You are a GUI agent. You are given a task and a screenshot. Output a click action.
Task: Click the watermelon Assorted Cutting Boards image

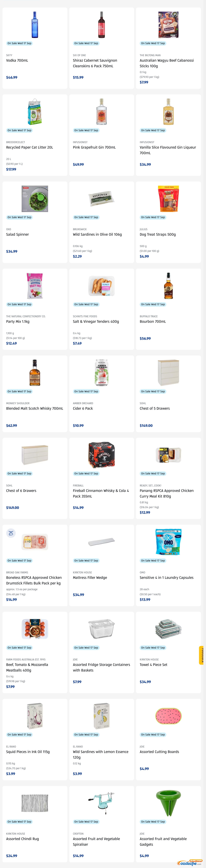[x=168, y=716]
